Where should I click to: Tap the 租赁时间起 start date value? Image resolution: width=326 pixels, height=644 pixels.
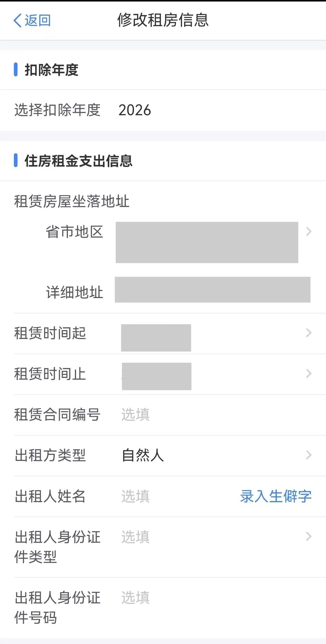coord(156,338)
